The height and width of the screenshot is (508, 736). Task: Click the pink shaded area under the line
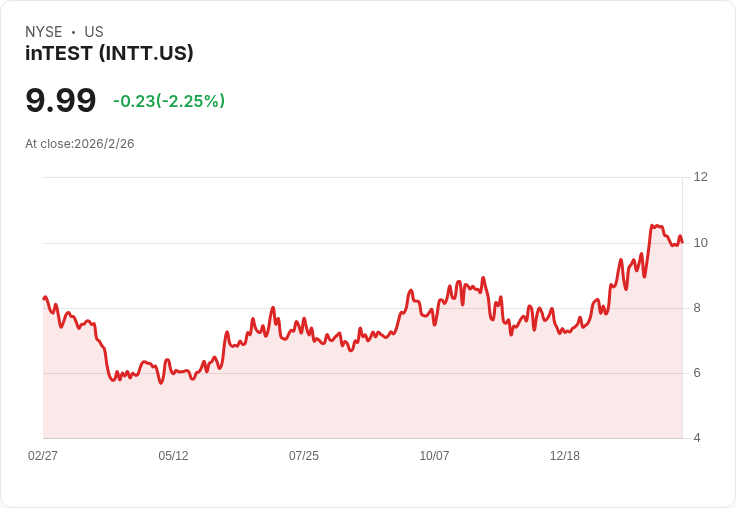(x=360, y=400)
